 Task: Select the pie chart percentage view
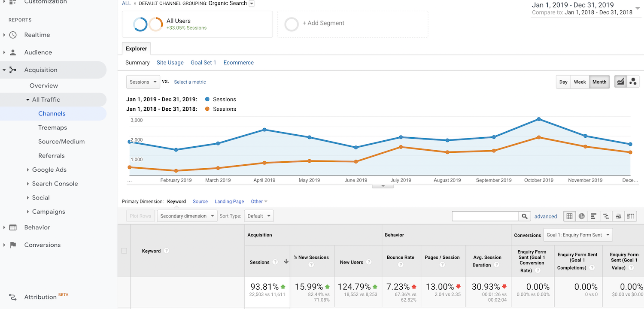pyautogui.click(x=582, y=216)
